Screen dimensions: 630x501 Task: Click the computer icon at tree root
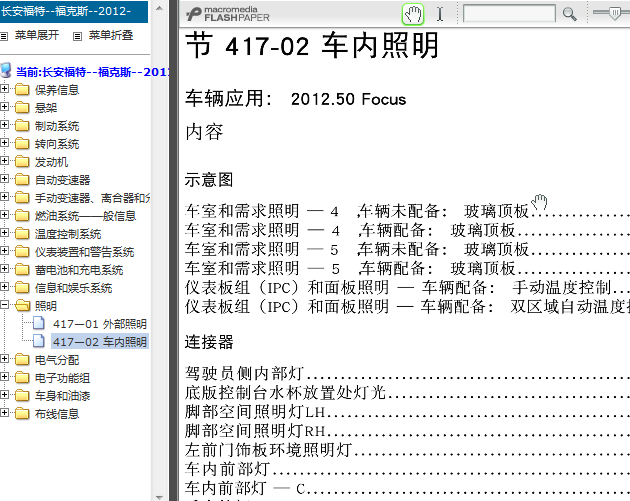tap(6, 70)
